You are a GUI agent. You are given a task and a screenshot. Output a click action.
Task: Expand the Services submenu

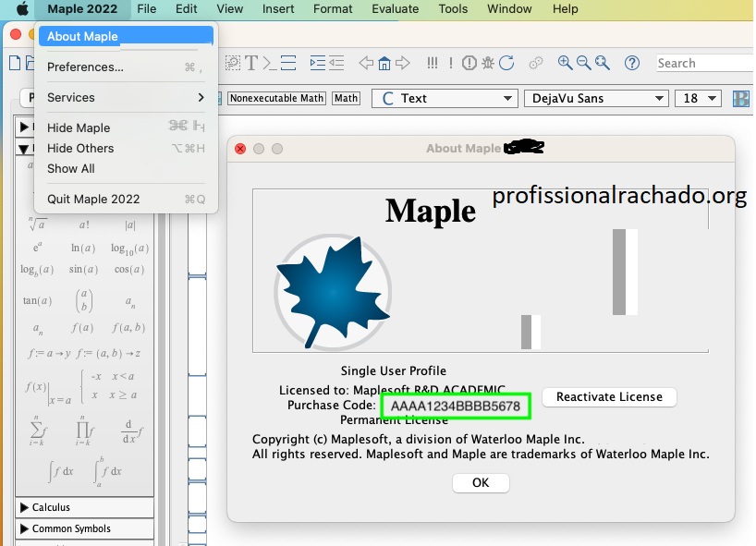tap(126, 97)
